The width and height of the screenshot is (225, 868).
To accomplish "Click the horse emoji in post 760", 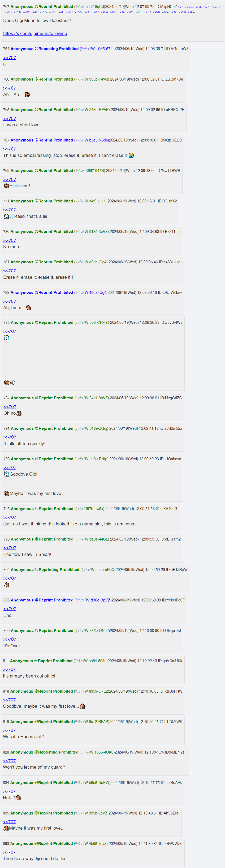I will (x=27, y=94).
